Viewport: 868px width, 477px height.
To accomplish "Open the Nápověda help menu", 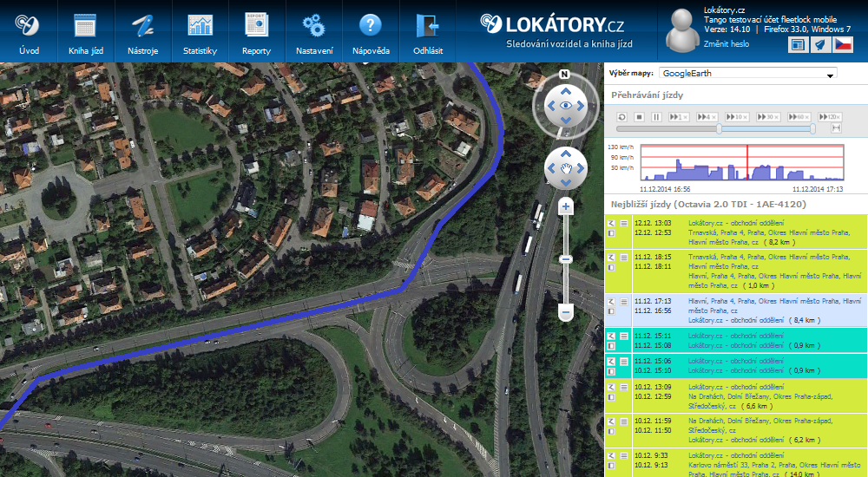I will click(371, 32).
